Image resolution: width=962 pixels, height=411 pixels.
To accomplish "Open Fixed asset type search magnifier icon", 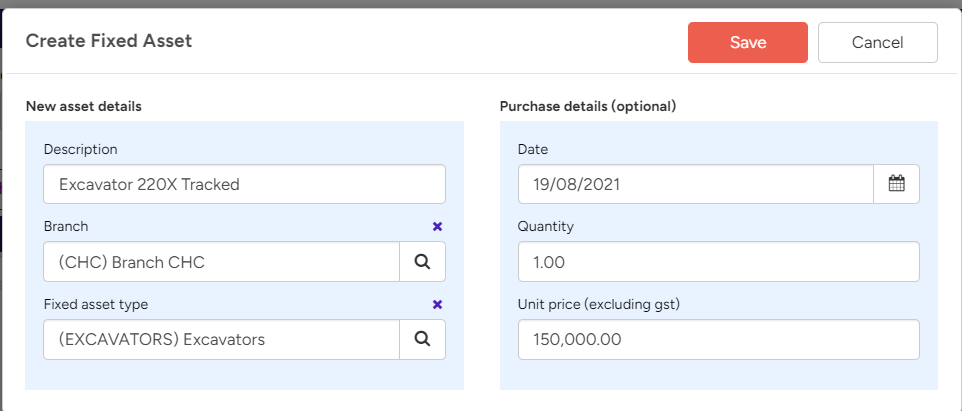I will [422, 339].
